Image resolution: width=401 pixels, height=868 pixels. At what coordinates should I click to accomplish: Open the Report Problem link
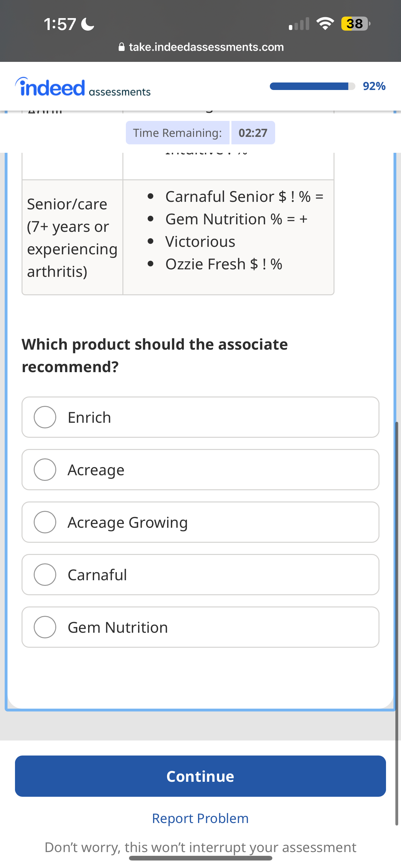coord(200,818)
